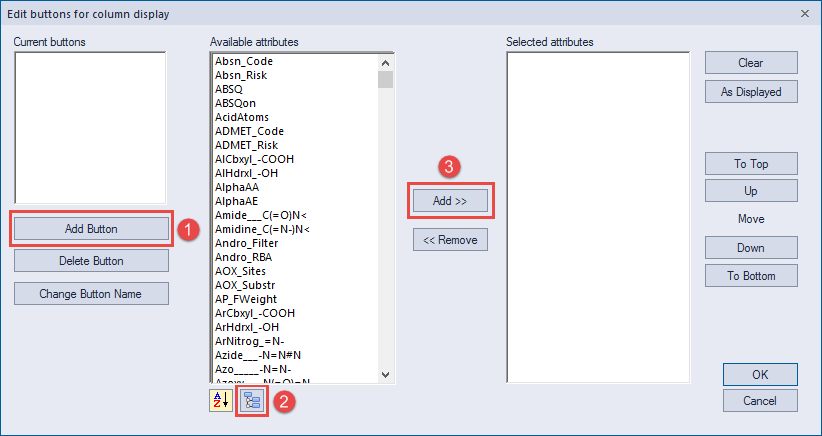Click the attributes list scroll-up arrow
Image resolution: width=822 pixels, height=436 pixels.
[x=385, y=63]
